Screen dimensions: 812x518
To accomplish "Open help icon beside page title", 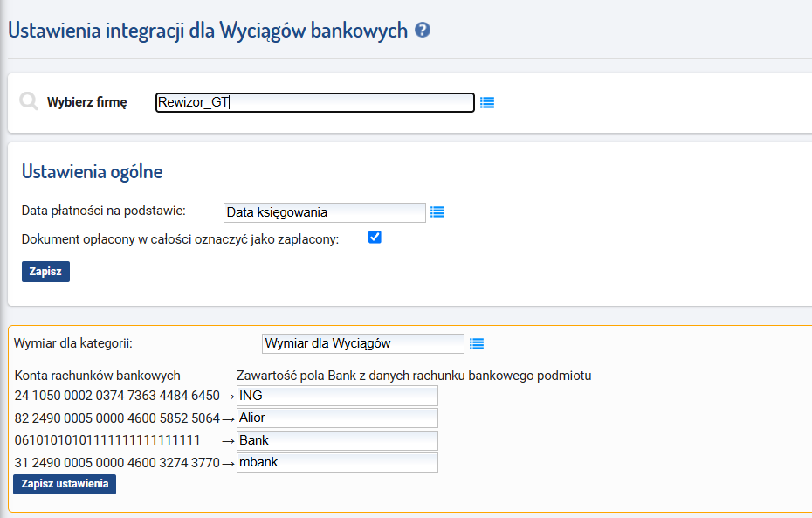I will coord(423,30).
